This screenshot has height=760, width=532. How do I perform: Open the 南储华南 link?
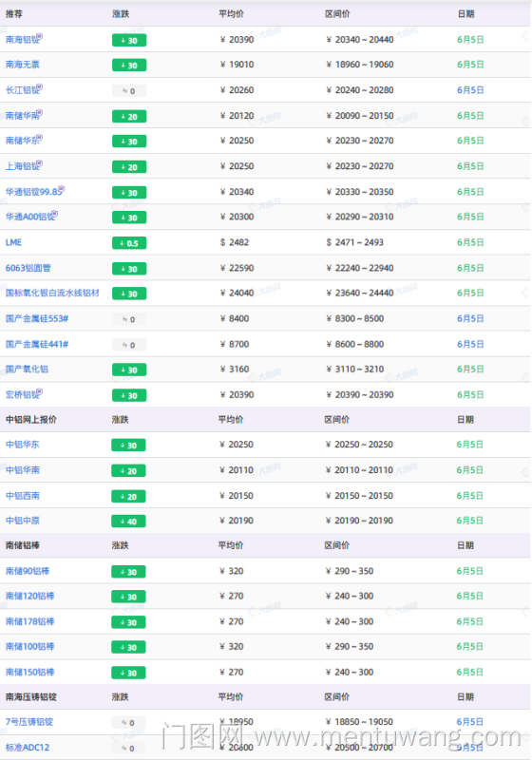click(22, 116)
